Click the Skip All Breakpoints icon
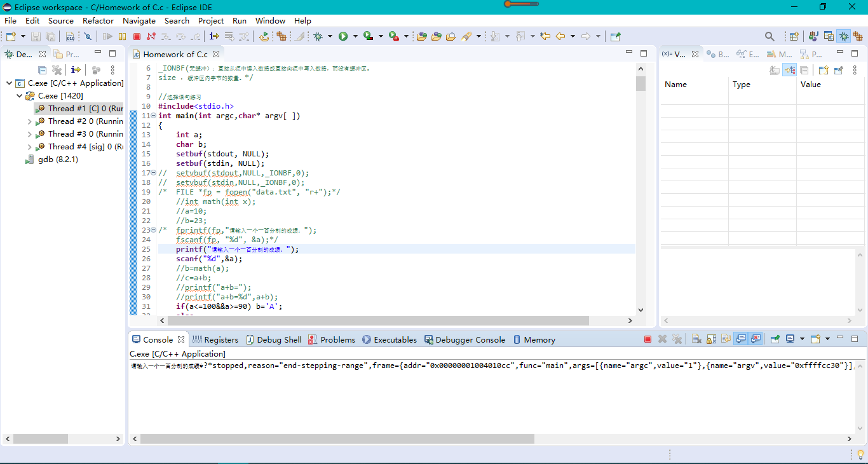Screen dimensions: 868x464 88,36
